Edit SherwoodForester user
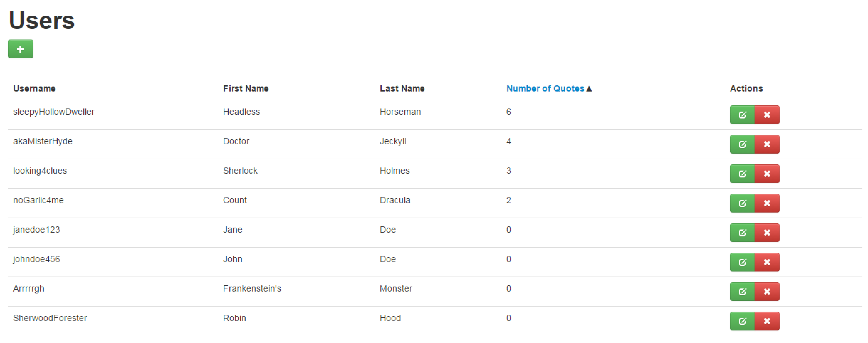This screenshot has height=343, width=868. click(742, 321)
